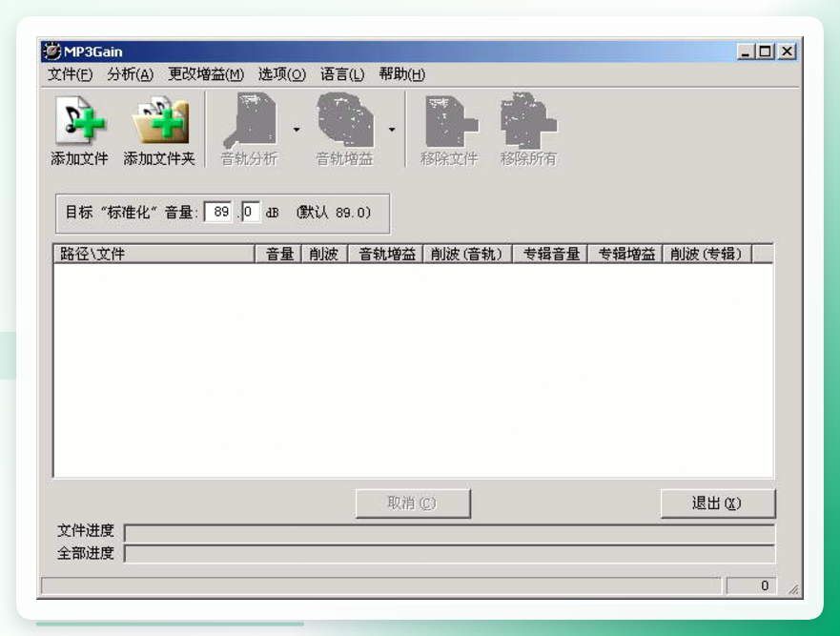This screenshot has width=840, height=636.
Task: Maximize the MP3Gain window
Action: click(765, 51)
